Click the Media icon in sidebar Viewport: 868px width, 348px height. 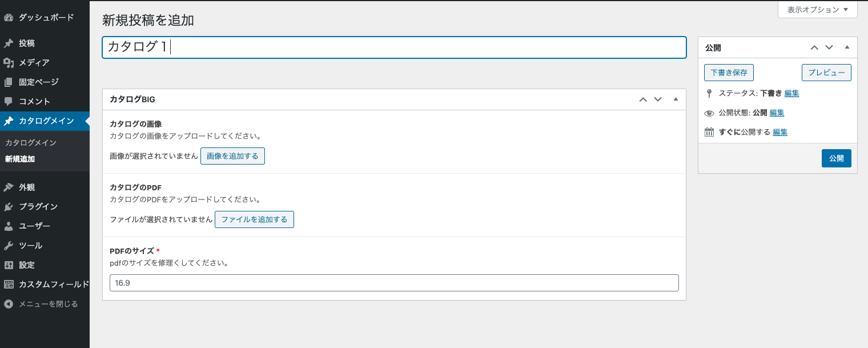(x=9, y=63)
